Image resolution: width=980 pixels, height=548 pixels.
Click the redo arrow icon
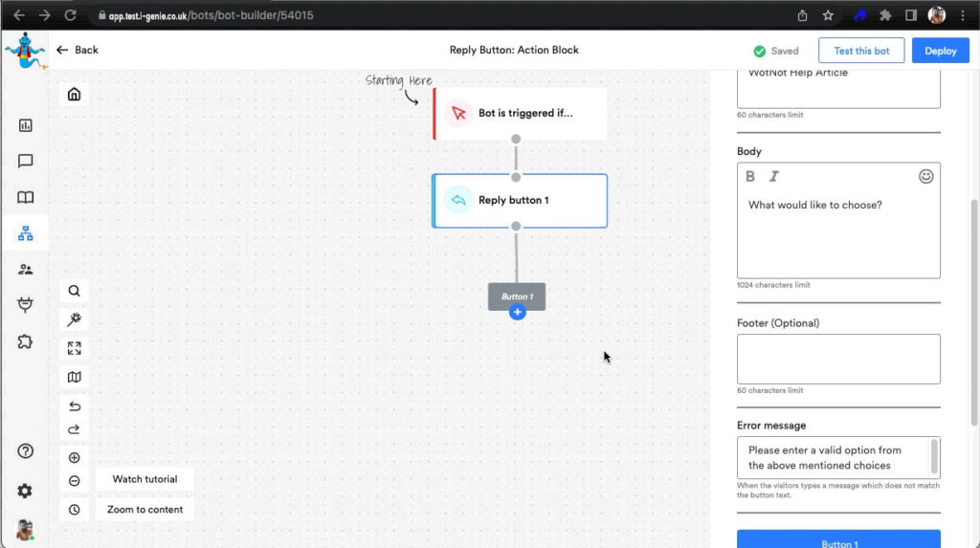pos(74,429)
